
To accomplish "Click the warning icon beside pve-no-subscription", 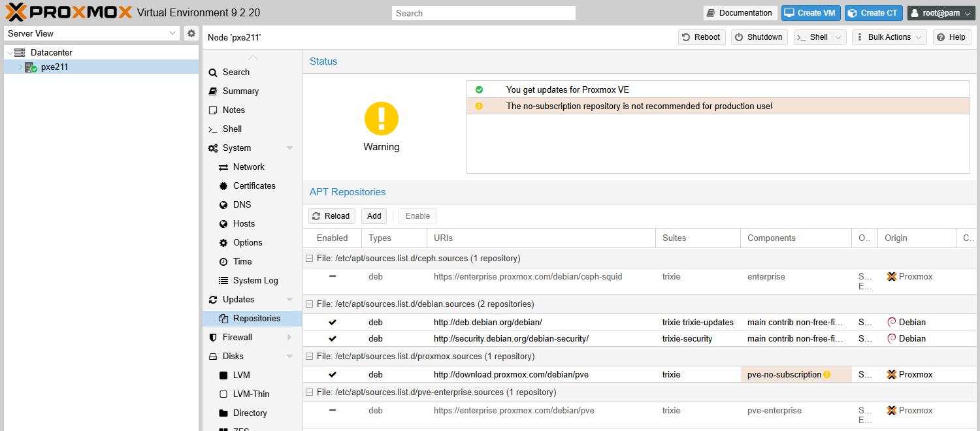I will (827, 375).
